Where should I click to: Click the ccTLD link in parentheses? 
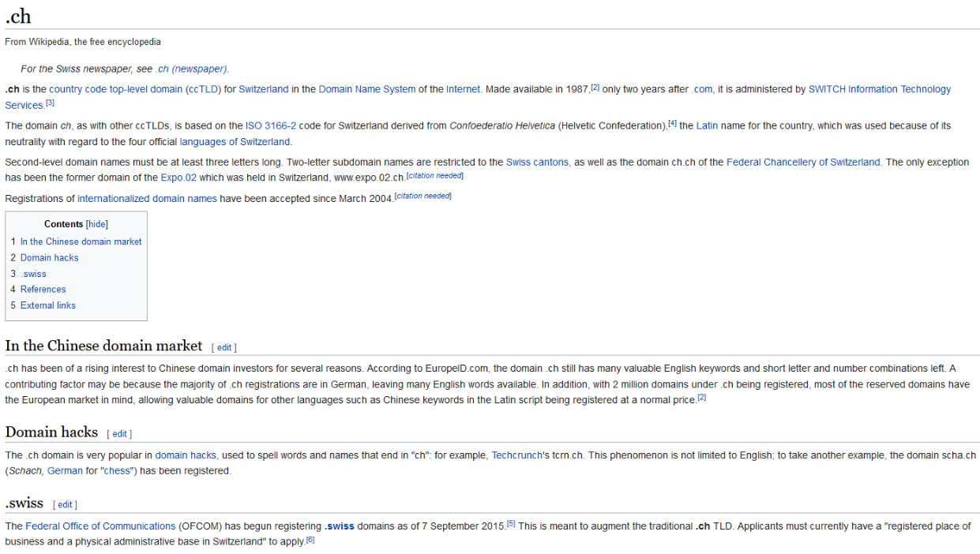(204, 89)
